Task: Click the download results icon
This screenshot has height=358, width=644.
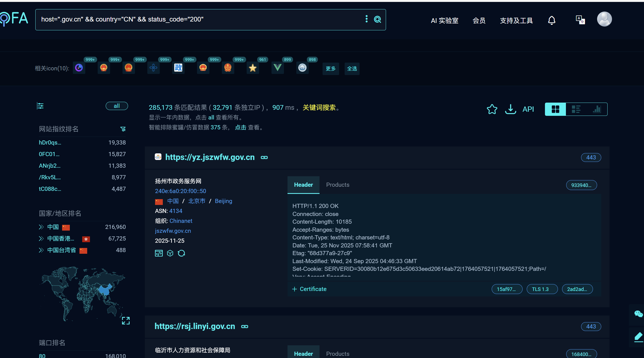Action: pyautogui.click(x=510, y=109)
